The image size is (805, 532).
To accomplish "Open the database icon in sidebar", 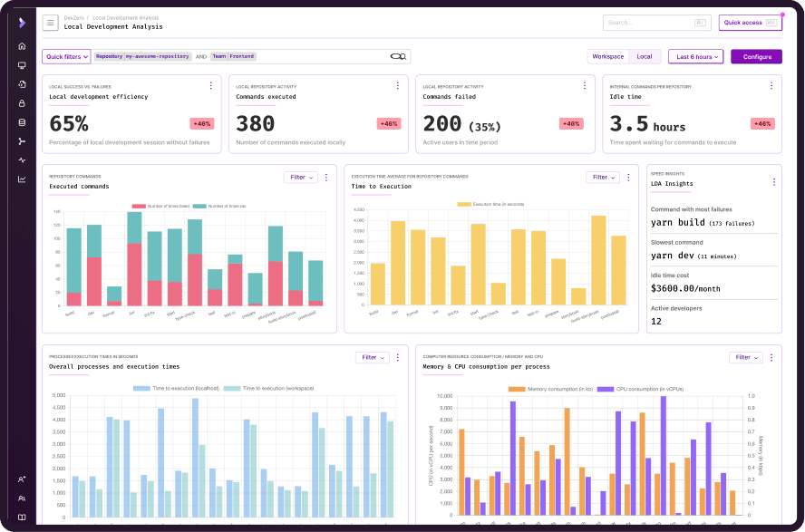I will tap(22, 122).
